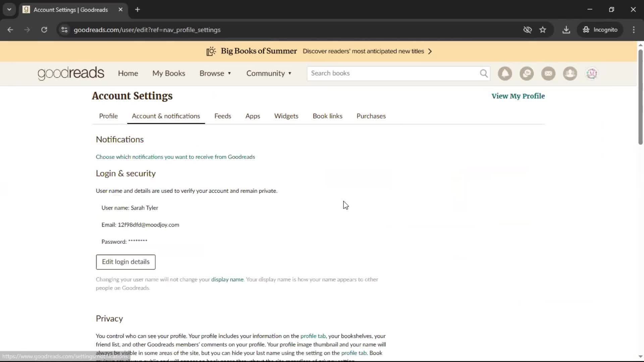Click the browser address bar URL
This screenshot has height=362, width=644.
coord(147,30)
